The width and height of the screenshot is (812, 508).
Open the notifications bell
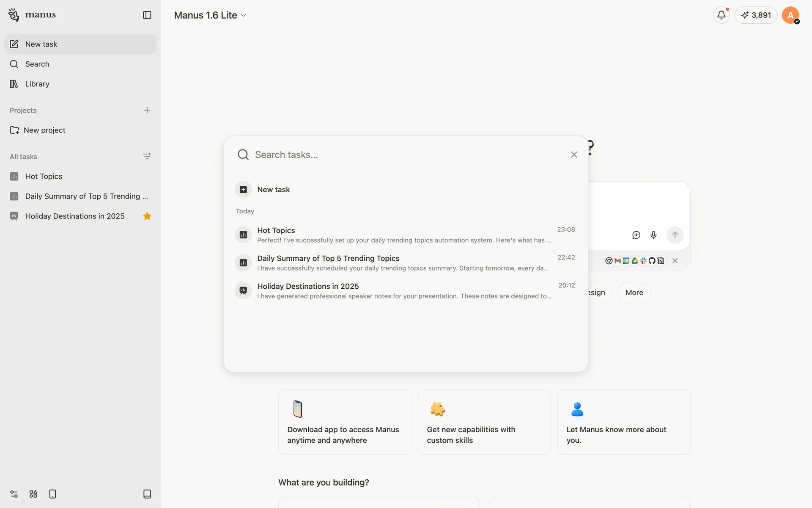click(721, 15)
